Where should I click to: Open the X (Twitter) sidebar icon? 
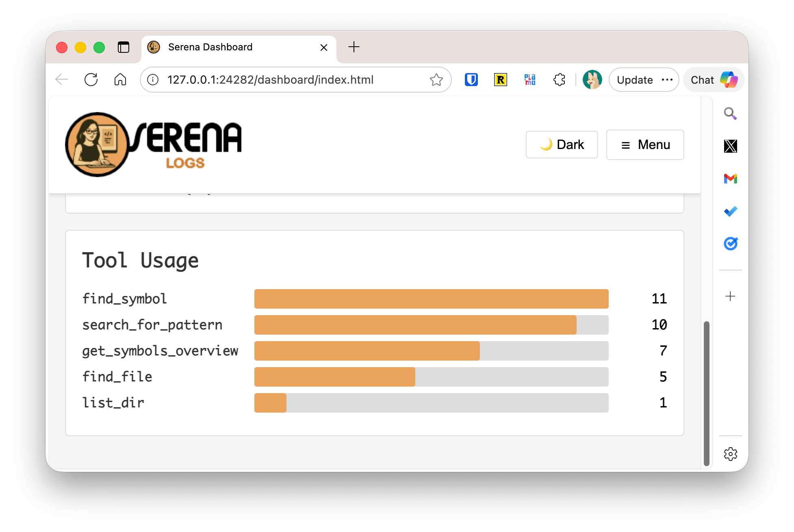[730, 146]
